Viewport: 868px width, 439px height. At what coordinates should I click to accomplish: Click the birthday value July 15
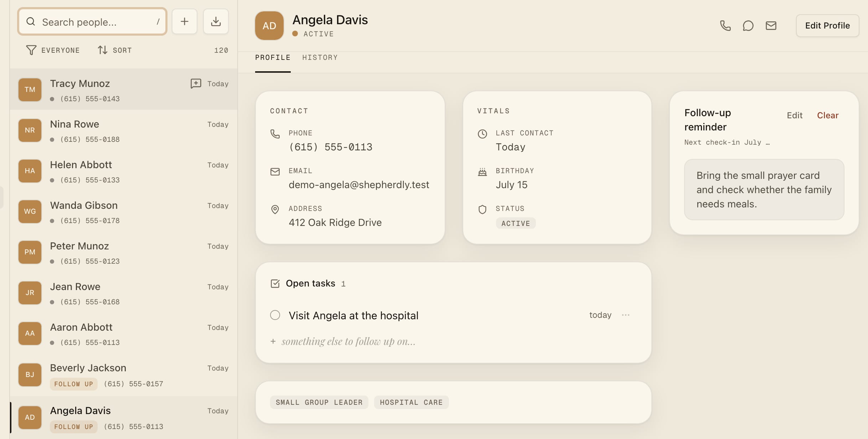coord(512,185)
